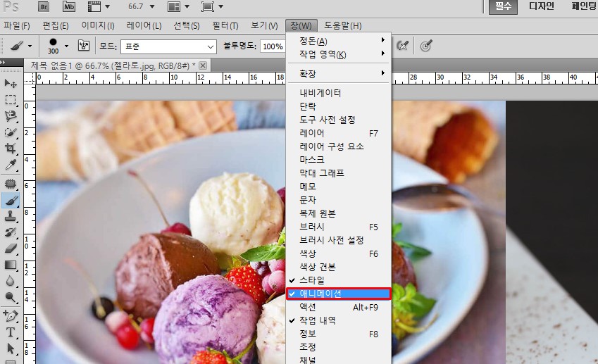Open the 레이어(L) menu

click(x=144, y=25)
